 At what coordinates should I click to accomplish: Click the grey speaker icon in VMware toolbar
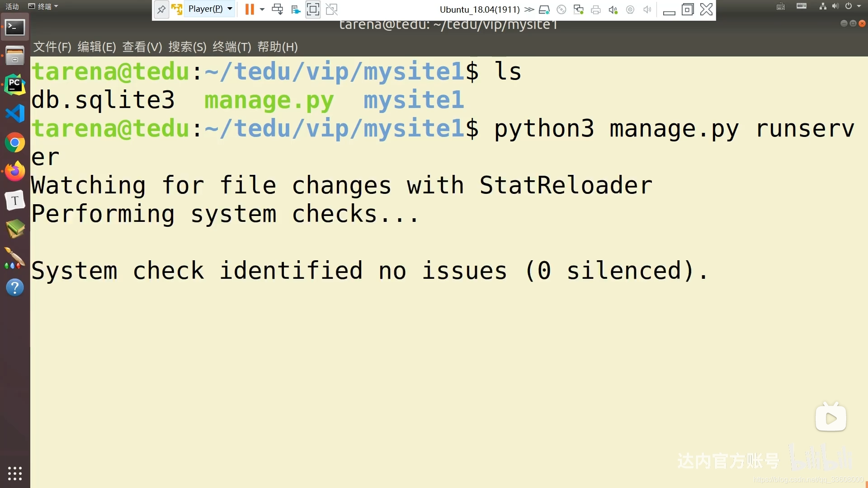click(x=647, y=9)
